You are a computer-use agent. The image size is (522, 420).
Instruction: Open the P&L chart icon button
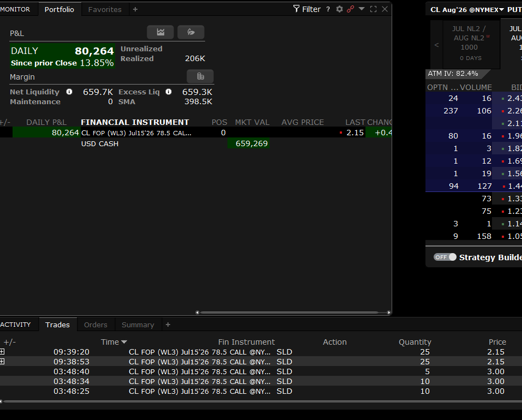[x=160, y=32]
